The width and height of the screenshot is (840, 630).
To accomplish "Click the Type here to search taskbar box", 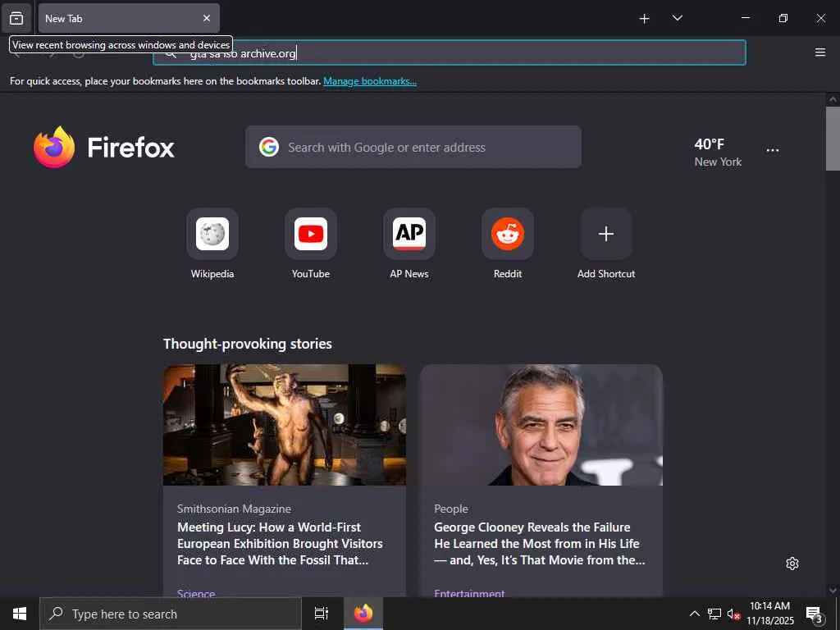I will point(171,614).
